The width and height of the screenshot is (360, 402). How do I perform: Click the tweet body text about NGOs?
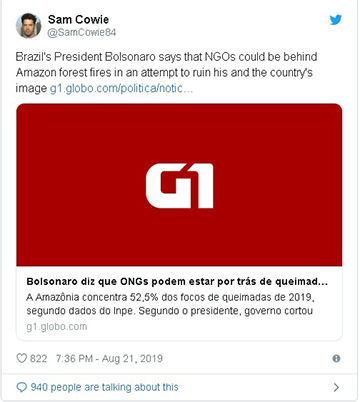point(166,72)
